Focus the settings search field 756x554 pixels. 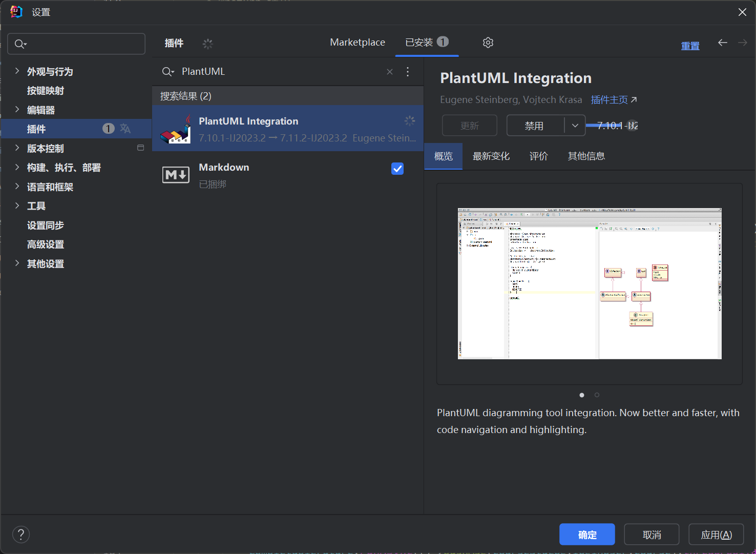tap(76, 44)
